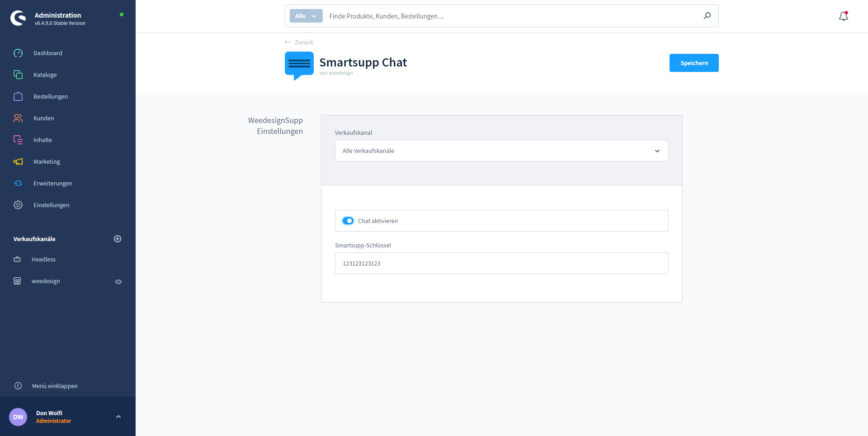Click Menü einklappen
Screen dimensions: 868x436
click(55, 386)
